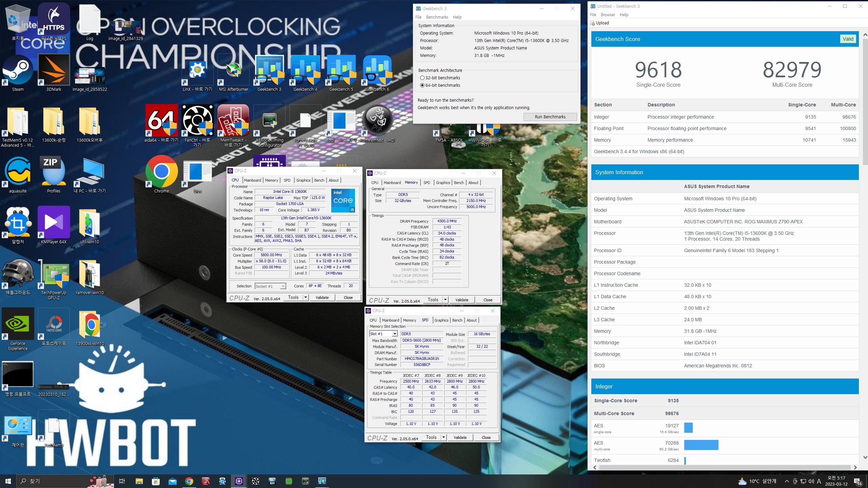The image size is (868, 488).
Task: Open the ASRock Timing Configurator icon
Action: click(270, 125)
